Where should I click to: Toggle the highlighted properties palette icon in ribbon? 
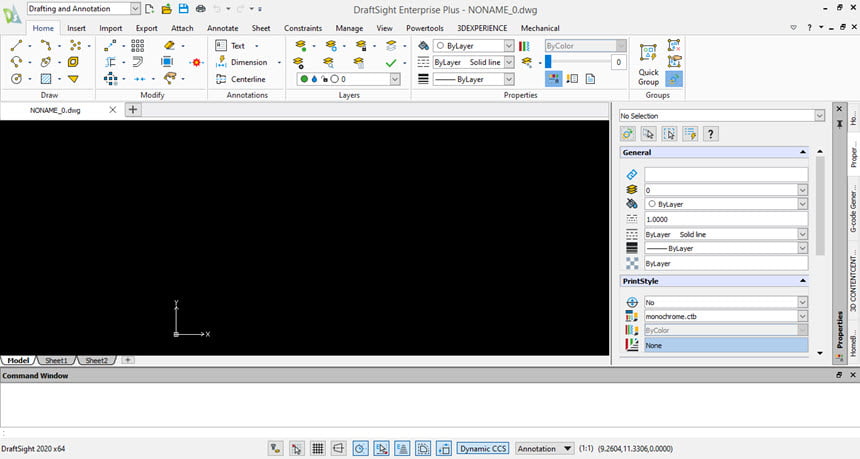click(553, 79)
